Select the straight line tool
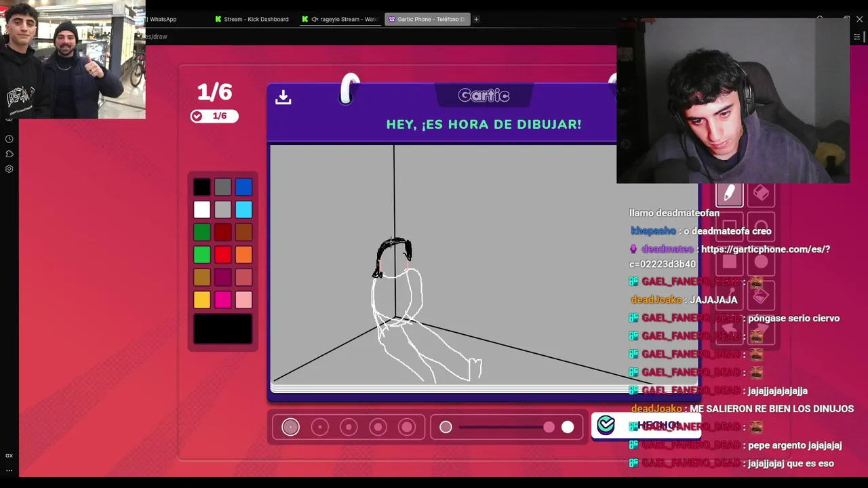 pyautogui.click(x=730, y=296)
